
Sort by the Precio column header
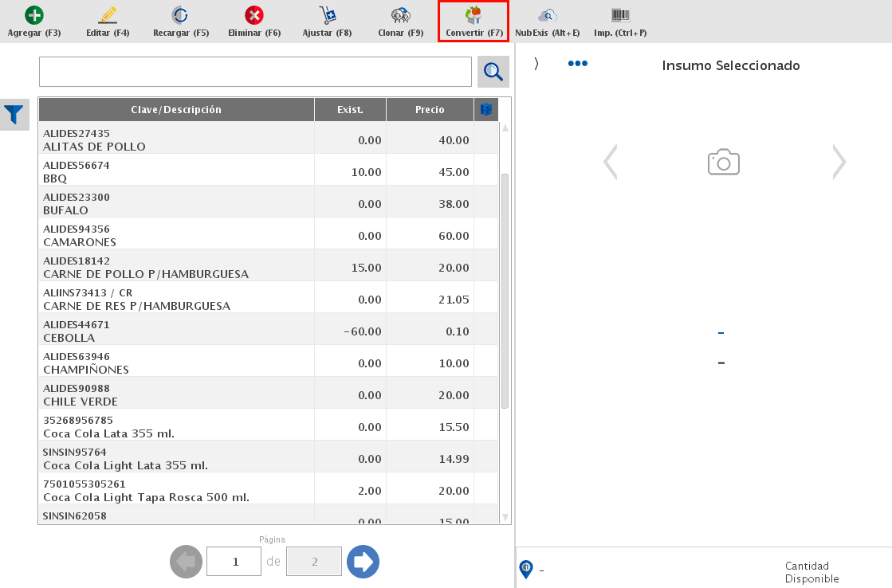pyautogui.click(x=430, y=110)
